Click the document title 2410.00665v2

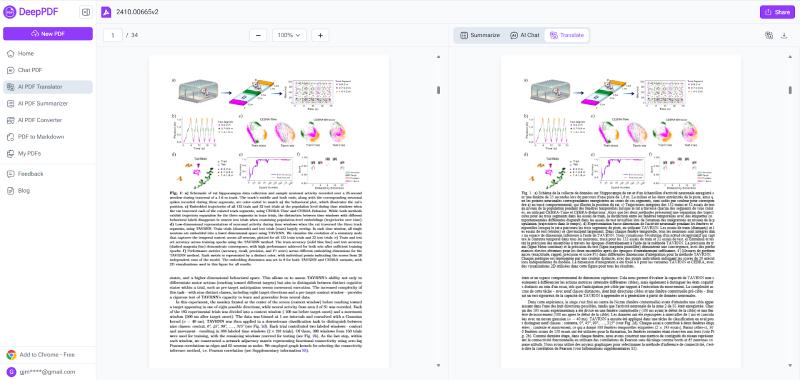tap(137, 12)
